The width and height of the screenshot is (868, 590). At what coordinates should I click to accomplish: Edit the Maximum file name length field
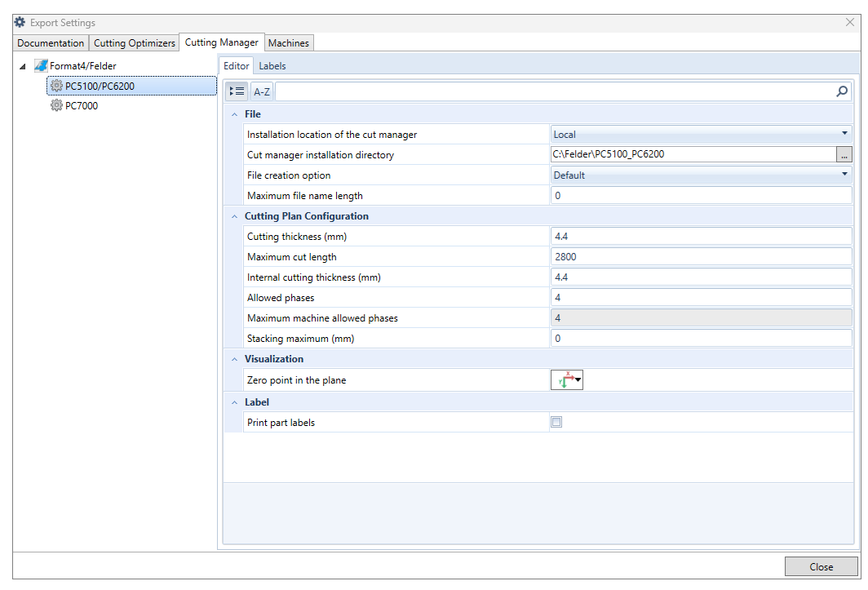click(701, 196)
